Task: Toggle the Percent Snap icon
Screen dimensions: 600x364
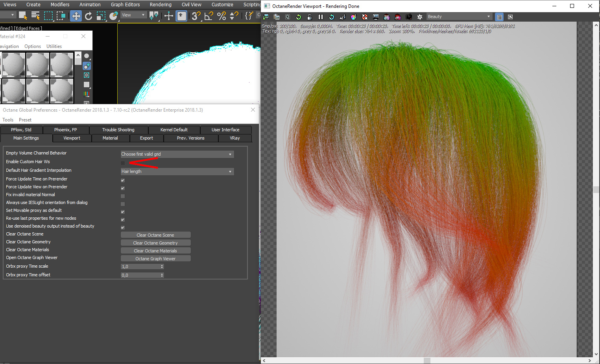Action: [x=222, y=16]
